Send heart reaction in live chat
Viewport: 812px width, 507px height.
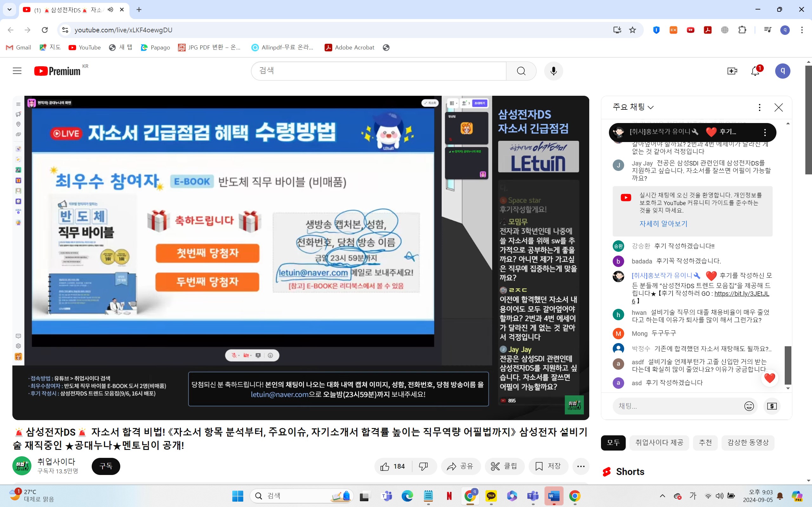[769, 378]
